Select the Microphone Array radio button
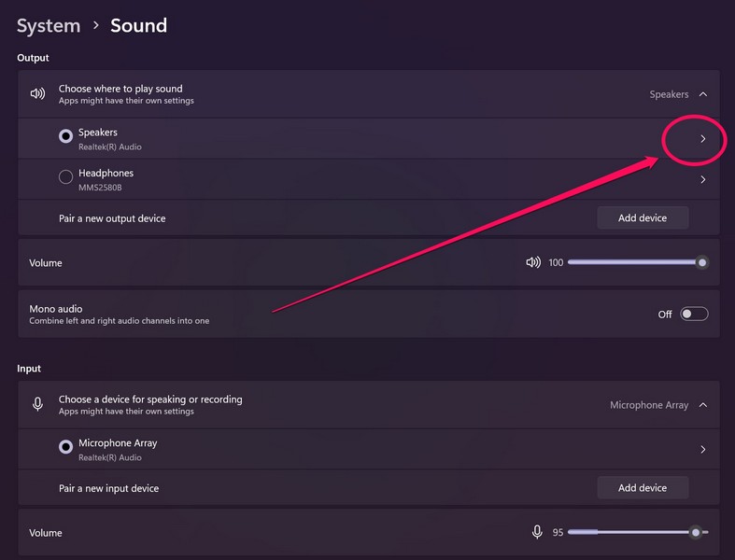The width and height of the screenshot is (735, 560). click(x=65, y=447)
